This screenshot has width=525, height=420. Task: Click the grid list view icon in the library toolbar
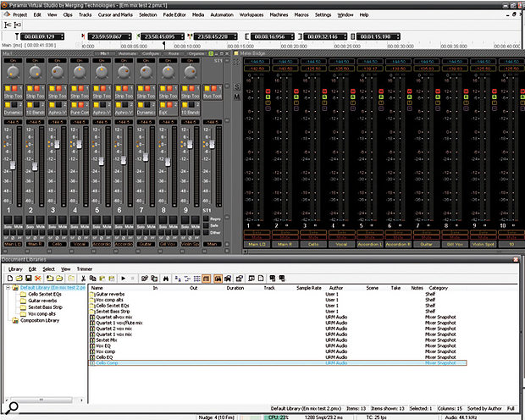tap(196, 279)
